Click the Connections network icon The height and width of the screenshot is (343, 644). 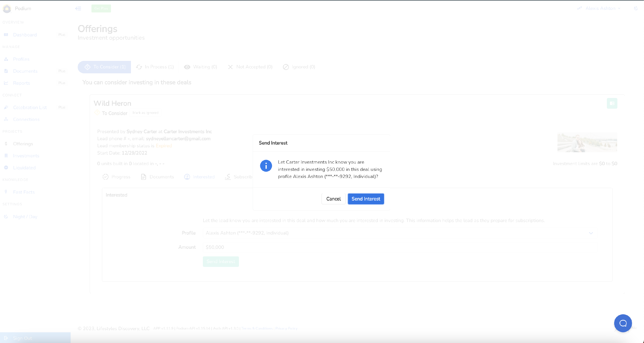click(6, 119)
